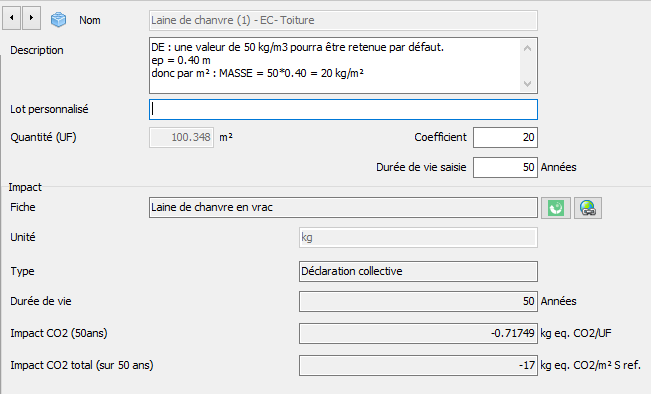
Task: Click the green refresh icon beside Fiche
Action: pyautogui.click(x=556, y=208)
